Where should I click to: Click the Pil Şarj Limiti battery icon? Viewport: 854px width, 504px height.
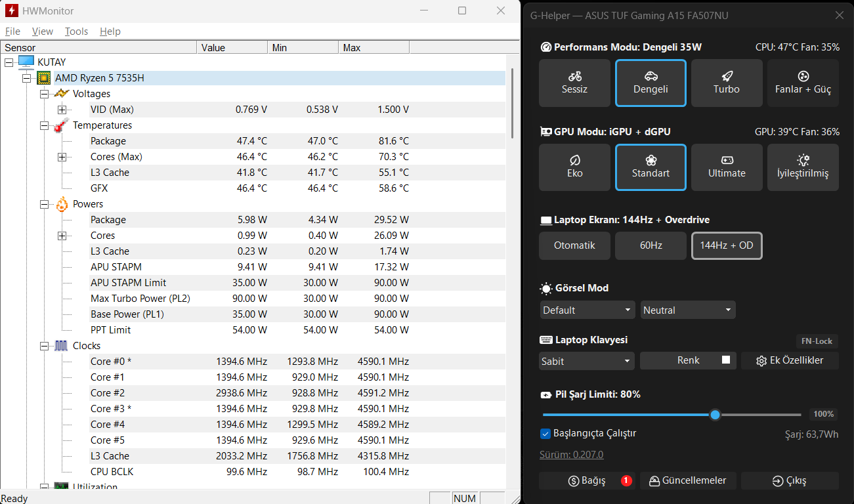(x=546, y=395)
